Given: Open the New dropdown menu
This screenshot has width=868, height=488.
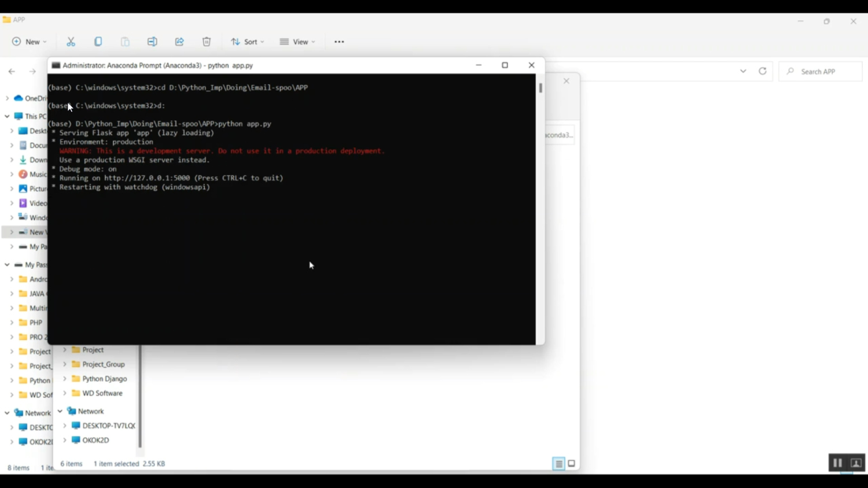Looking at the screenshot, I should pos(30,42).
